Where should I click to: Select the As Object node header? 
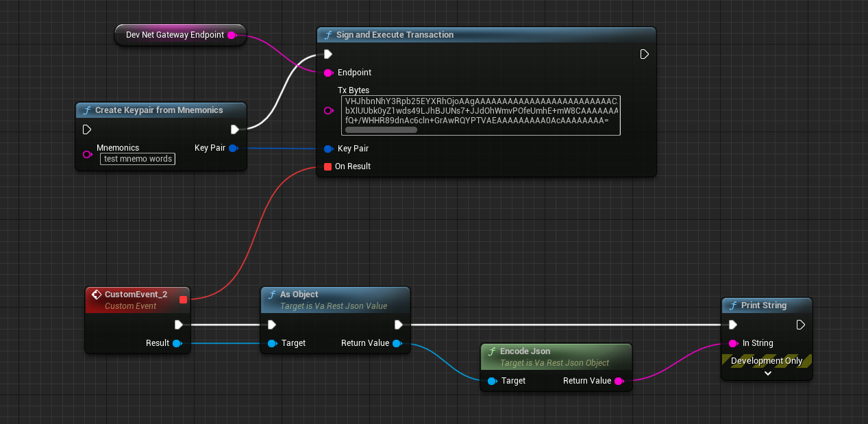(299, 295)
